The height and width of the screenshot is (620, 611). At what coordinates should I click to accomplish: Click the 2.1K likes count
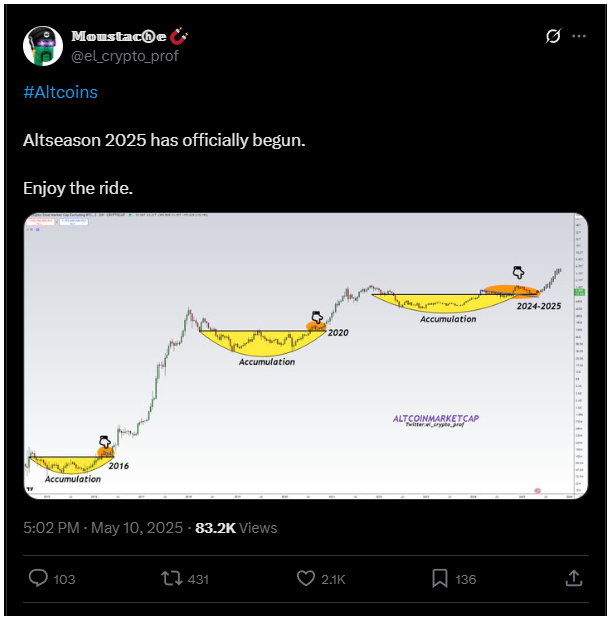pyautogui.click(x=333, y=579)
